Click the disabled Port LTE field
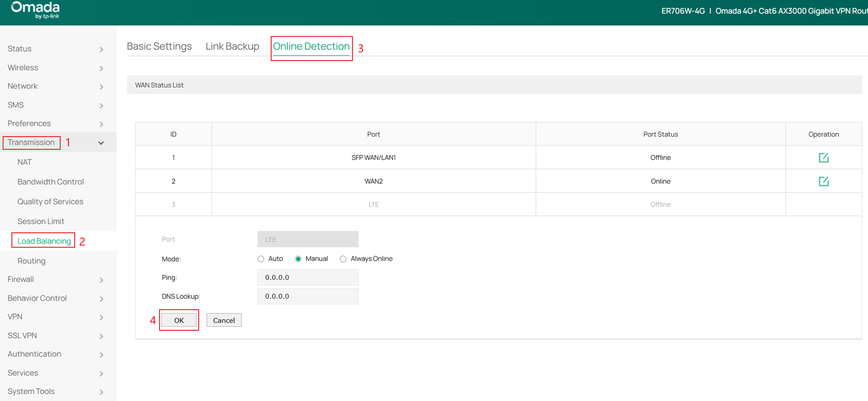This screenshot has height=401, width=868. 308,240
